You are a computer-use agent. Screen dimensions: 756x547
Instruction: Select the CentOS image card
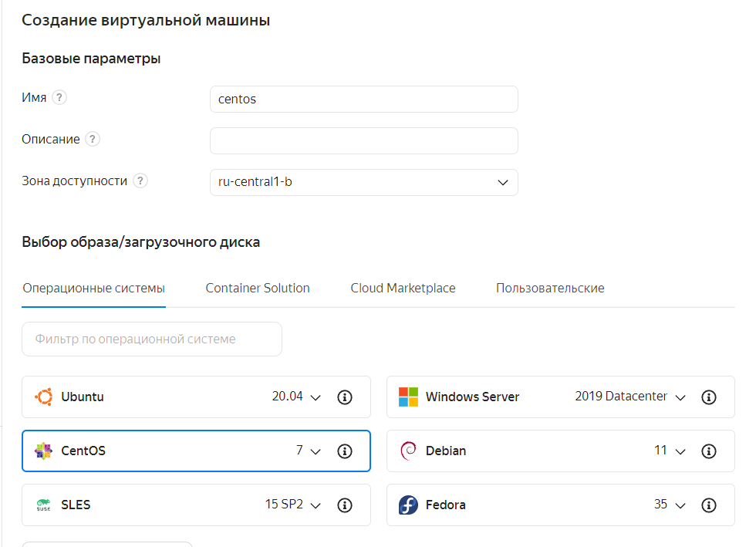[196, 451]
